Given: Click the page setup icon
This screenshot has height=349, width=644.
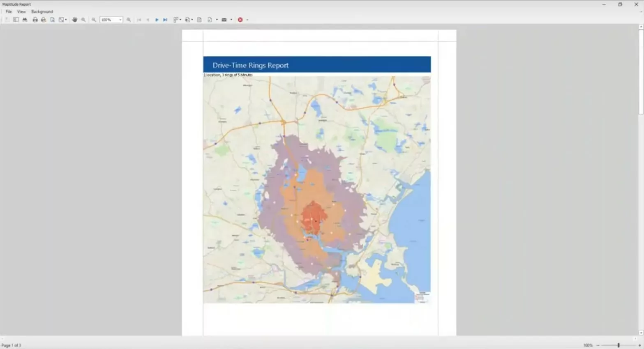Looking at the screenshot, I should coord(52,20).
